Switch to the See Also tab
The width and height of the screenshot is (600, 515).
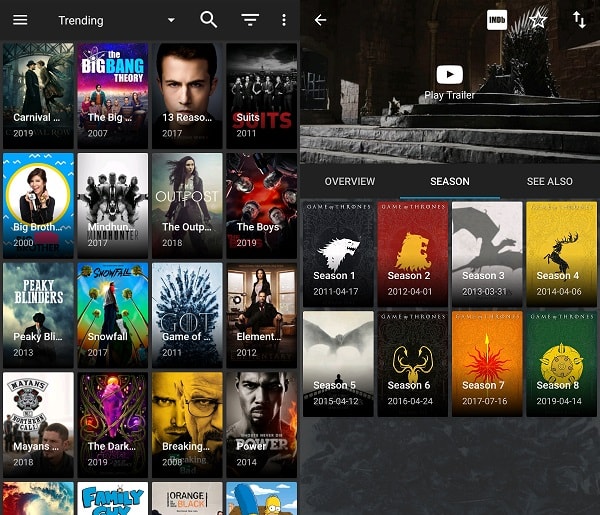(x=549, y=181)
